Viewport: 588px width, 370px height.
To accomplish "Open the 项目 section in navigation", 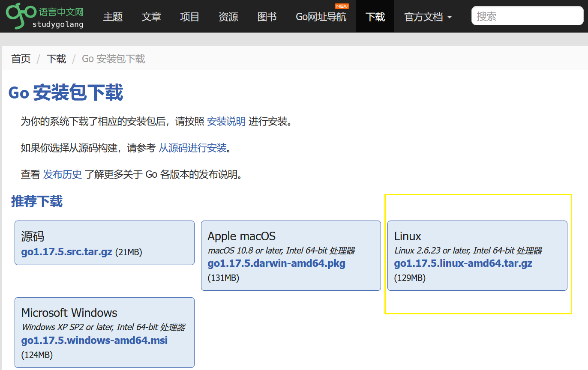I will click(189, 16).
